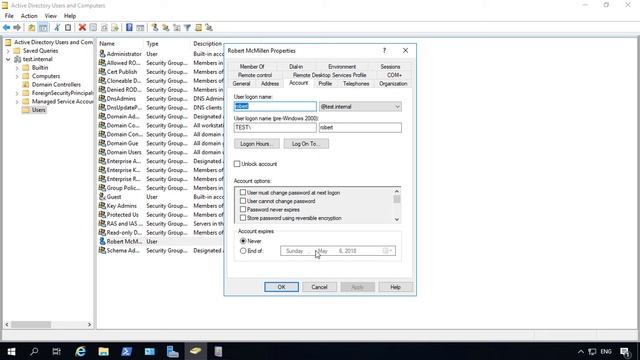
Task: Click the Copy icon next to the scissors
Action: pos(68,27)
